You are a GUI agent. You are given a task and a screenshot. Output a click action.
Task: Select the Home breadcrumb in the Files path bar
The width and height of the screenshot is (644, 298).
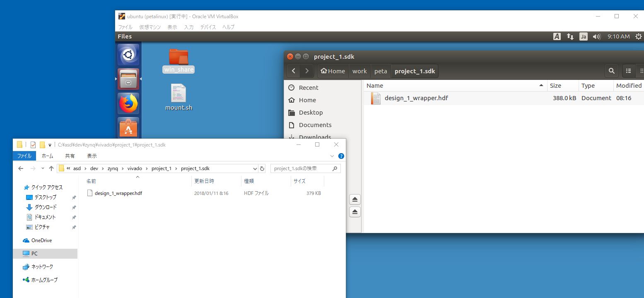(x=333, y=71)
